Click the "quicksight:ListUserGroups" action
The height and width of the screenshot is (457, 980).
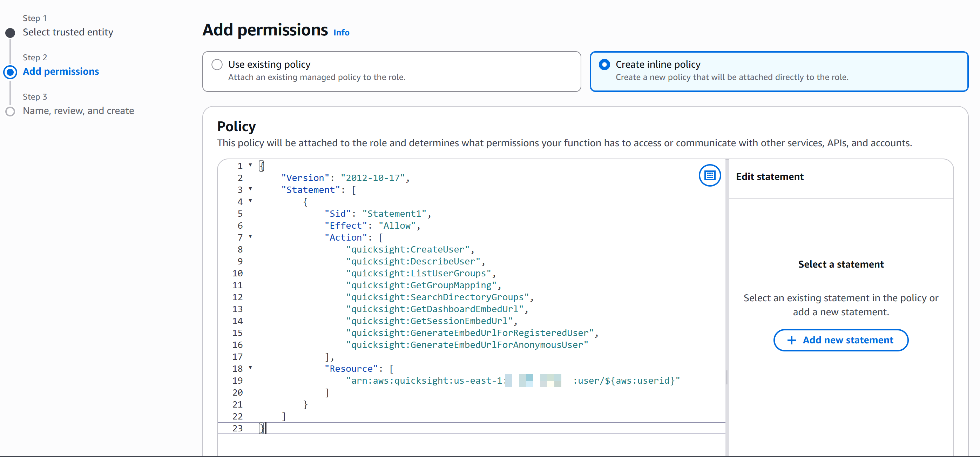[x=419, y=273]
